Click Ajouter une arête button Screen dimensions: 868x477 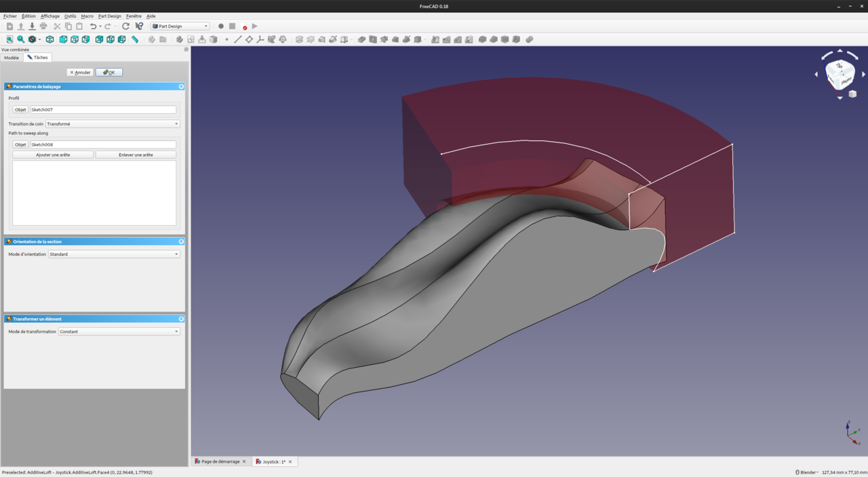pos(53,155)
